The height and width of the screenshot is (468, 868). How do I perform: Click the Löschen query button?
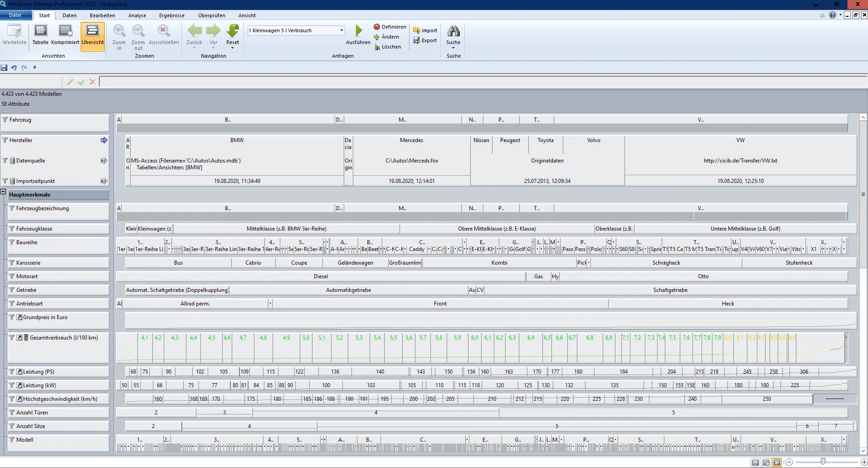(388, 47)
